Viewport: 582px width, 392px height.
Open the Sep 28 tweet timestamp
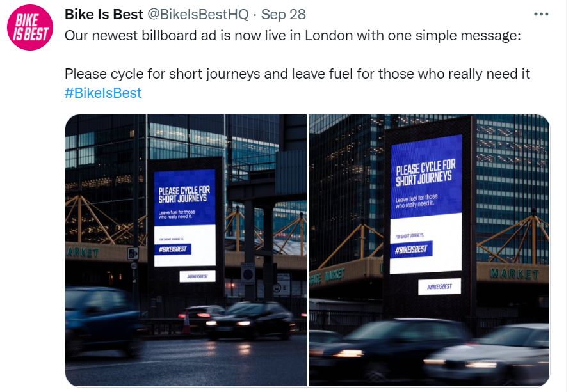pos(283,15)
